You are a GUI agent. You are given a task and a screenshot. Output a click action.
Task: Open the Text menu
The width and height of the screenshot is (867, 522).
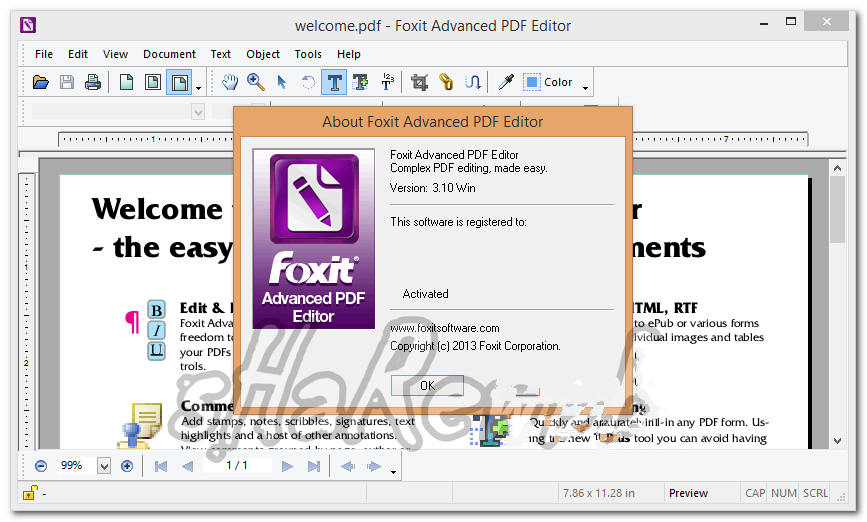(x=221, y=54)
